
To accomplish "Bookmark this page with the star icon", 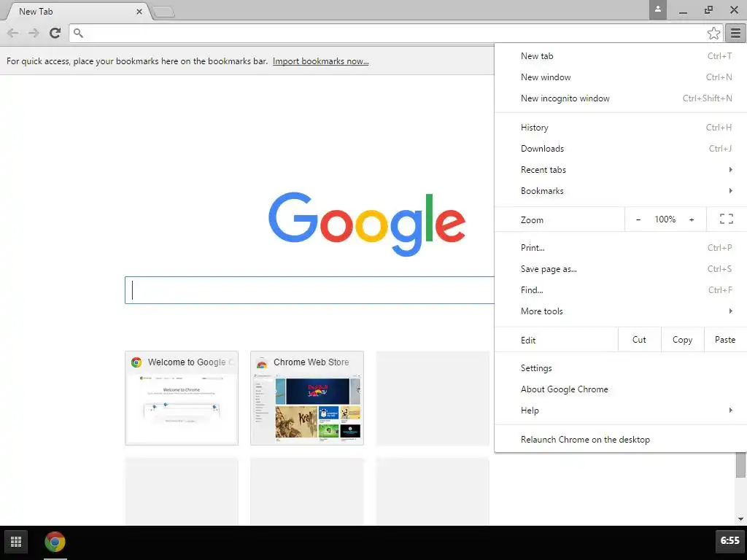I will point(713,33).
